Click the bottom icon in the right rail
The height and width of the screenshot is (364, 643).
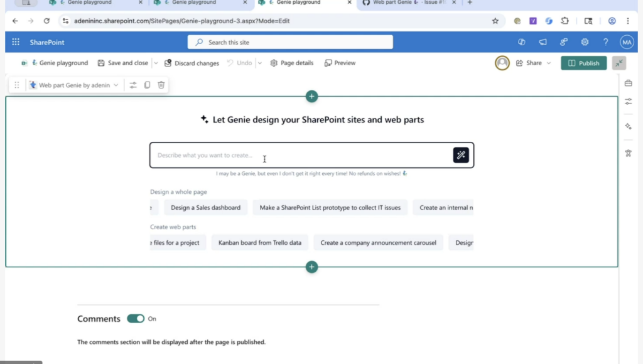pos(628,153)
